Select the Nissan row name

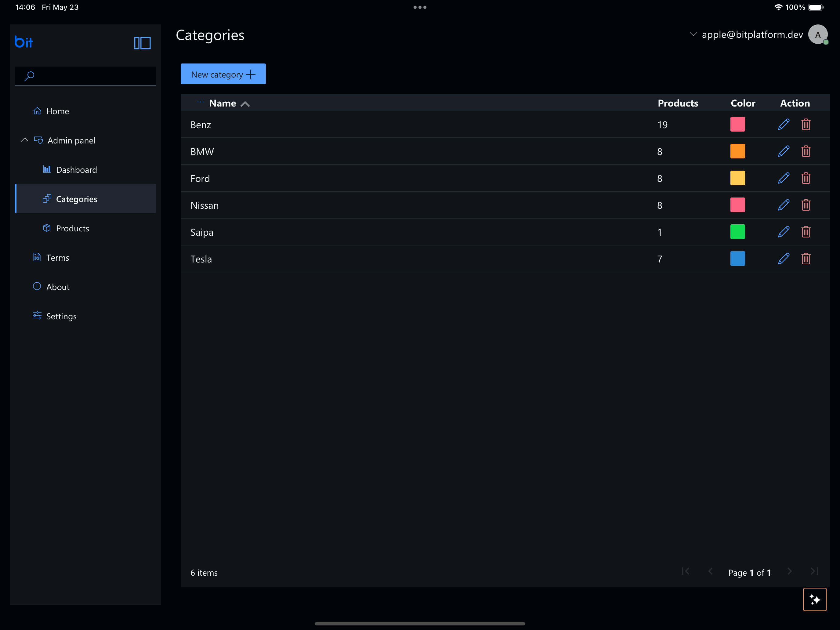(x=205, y=205)
